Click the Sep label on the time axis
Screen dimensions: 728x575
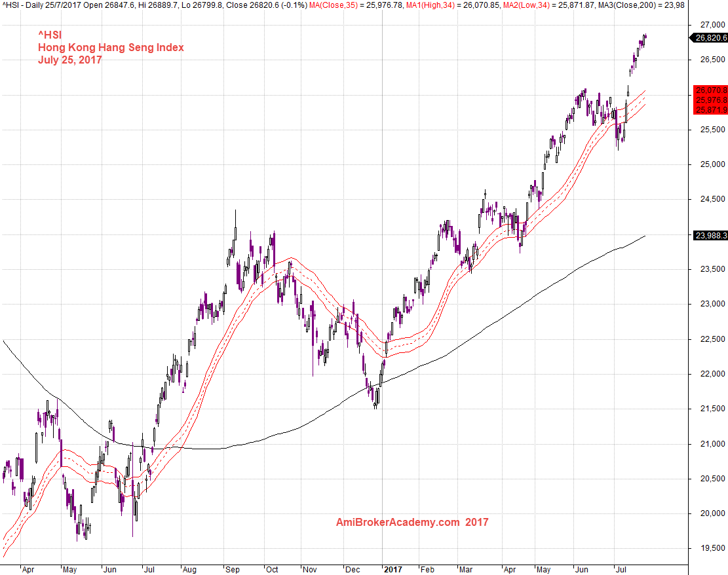click(x=232, y=569)
